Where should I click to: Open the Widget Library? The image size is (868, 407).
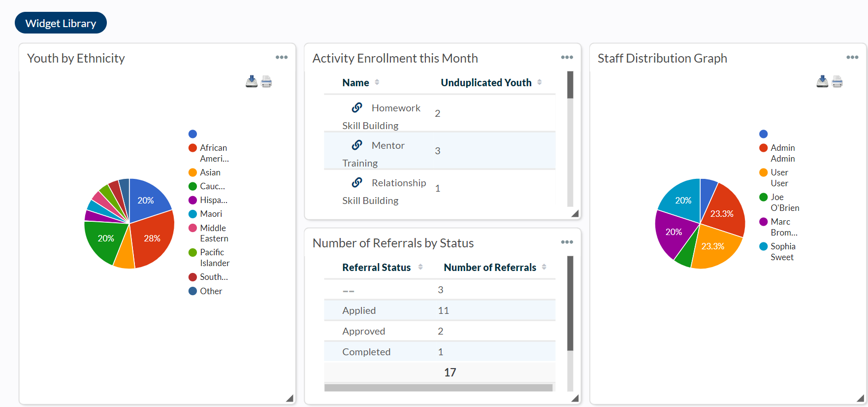tap(61, 23)
